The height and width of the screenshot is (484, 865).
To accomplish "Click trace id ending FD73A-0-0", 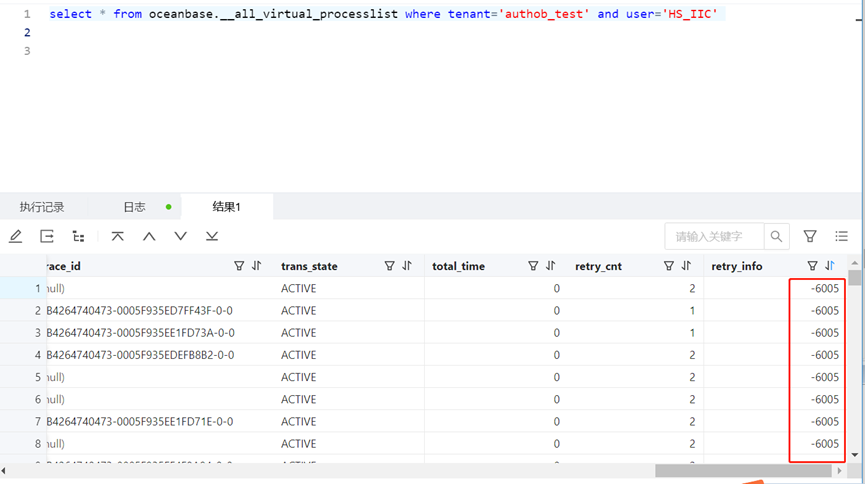I will point(141,333).
